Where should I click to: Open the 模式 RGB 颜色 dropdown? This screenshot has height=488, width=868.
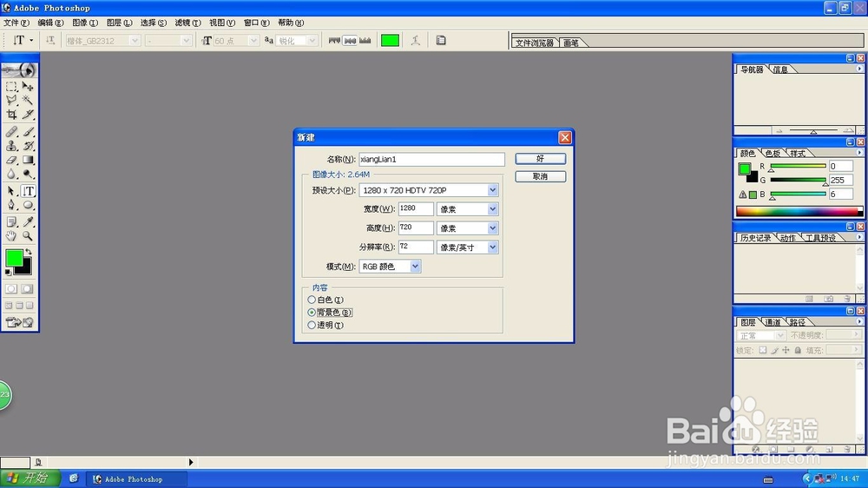415,267
